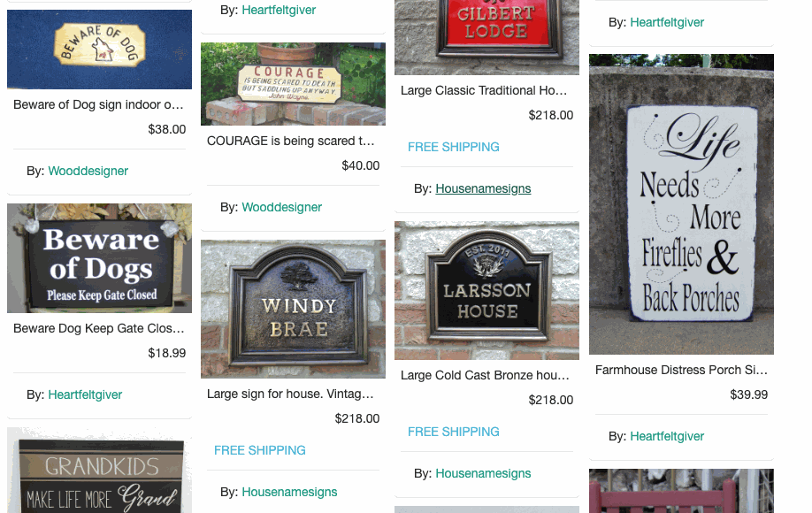Select the Windy Brae bronze plaque image

point(293,309)
